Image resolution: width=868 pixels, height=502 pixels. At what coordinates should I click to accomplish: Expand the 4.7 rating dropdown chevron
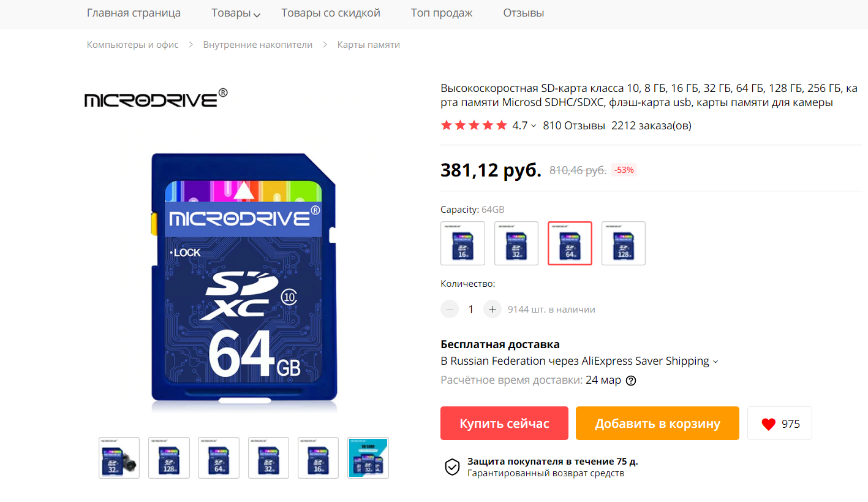pos(534,126)
